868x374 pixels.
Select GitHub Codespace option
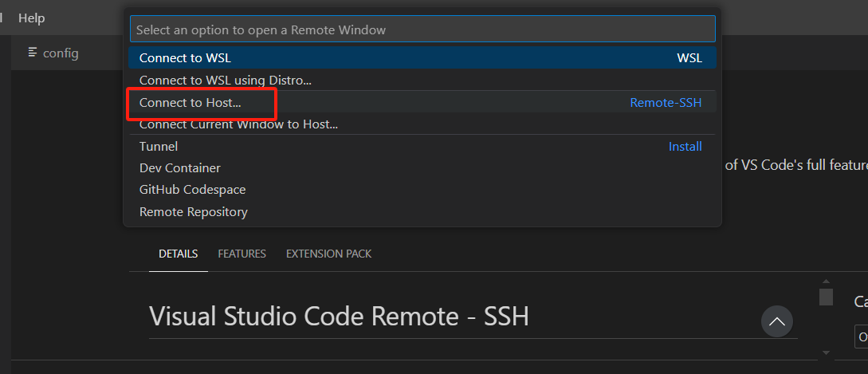click(422, 190)
